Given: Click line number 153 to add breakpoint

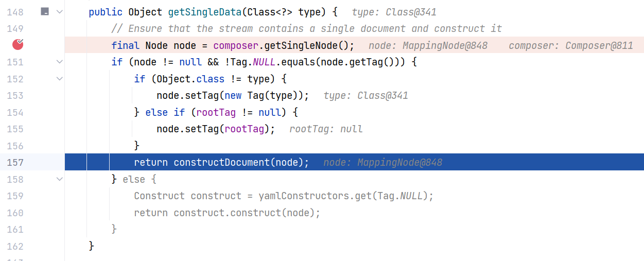Looking at the screenshot, I should 15,95.
